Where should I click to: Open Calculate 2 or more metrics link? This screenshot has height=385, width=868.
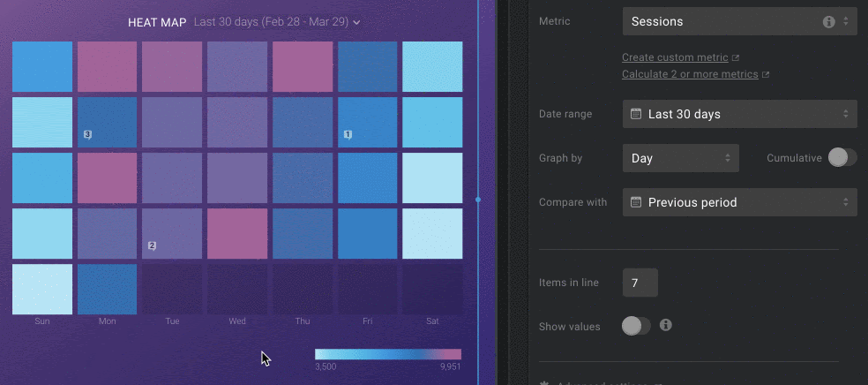coord(690,74)
